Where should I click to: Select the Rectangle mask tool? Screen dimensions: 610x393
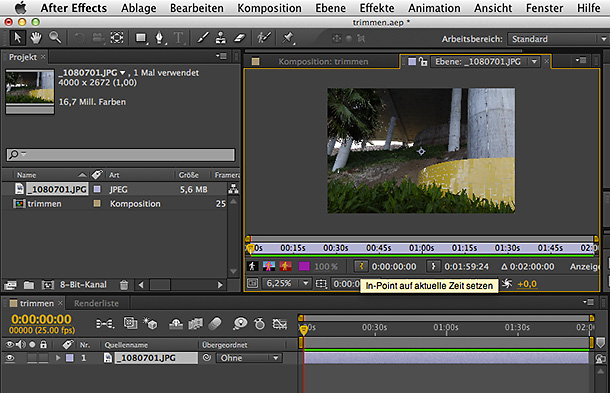(141, 38)
